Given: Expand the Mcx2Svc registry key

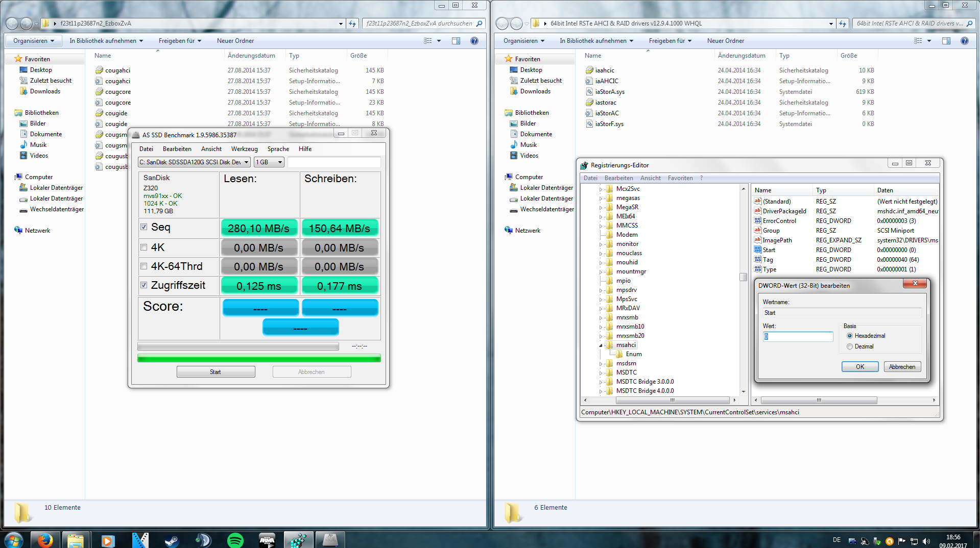Looking at the screenshot, I should click(601, 189).
